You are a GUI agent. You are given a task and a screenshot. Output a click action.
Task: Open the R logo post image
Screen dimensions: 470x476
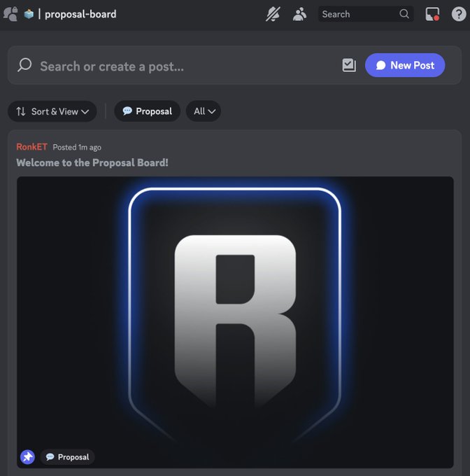(x=235, y=322)
